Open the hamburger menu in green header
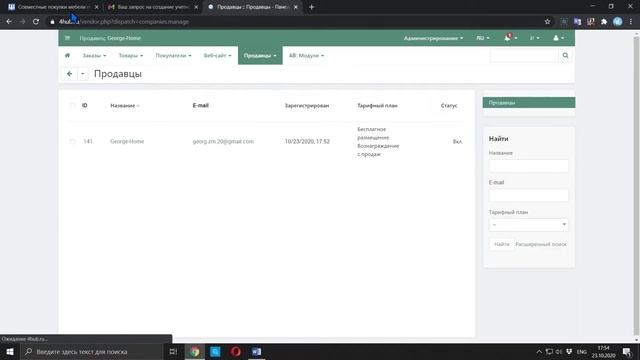The height and width of the screenshot is (360, 640). pos(67,38)
